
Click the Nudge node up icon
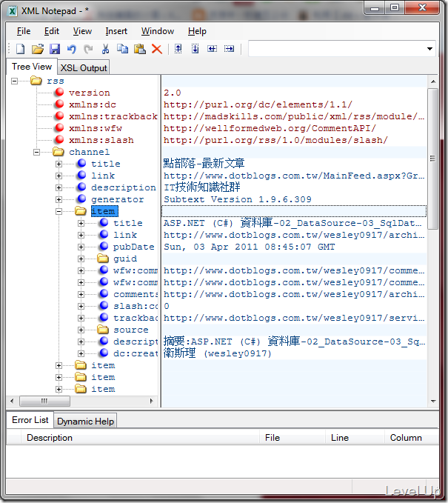(x=178, y=49)
